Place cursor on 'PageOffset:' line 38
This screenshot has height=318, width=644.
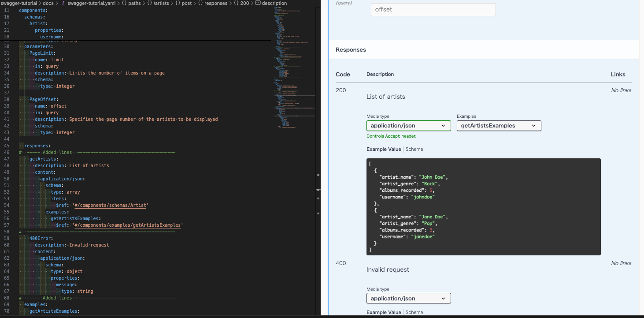pos(44,99)
